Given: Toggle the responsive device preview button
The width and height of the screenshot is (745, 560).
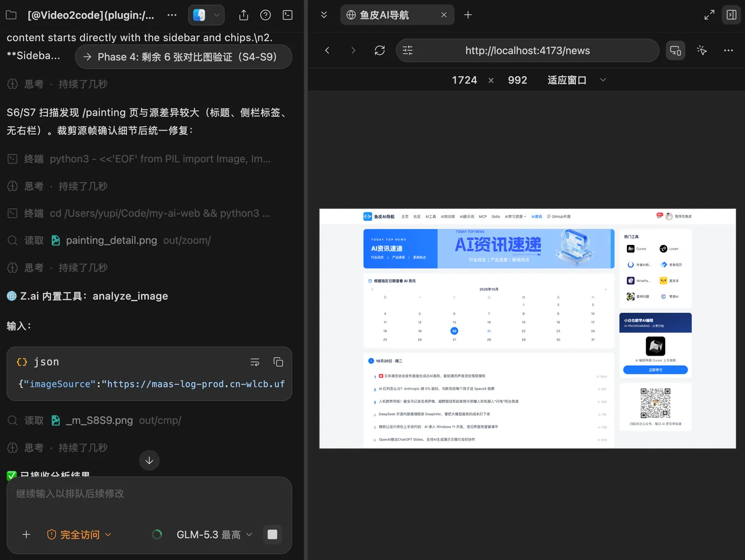Looking at the screenshot, I should click(x=675, y=51).
